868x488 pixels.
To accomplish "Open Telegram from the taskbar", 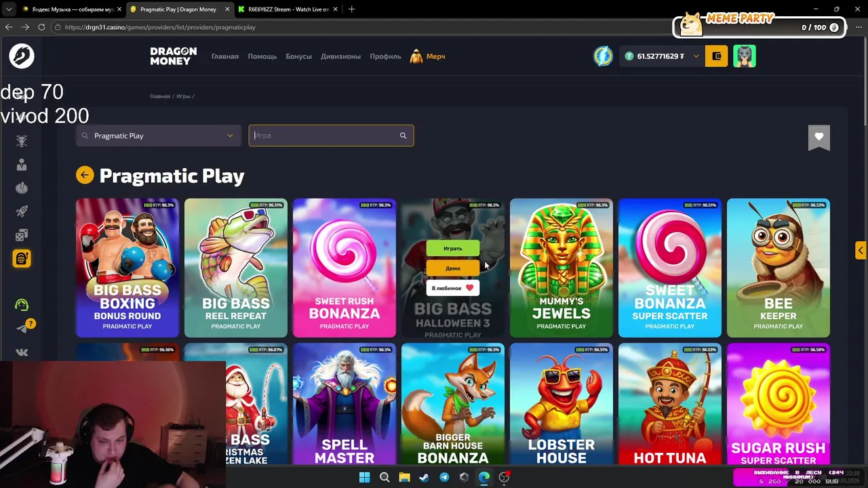I will (444, 477).
